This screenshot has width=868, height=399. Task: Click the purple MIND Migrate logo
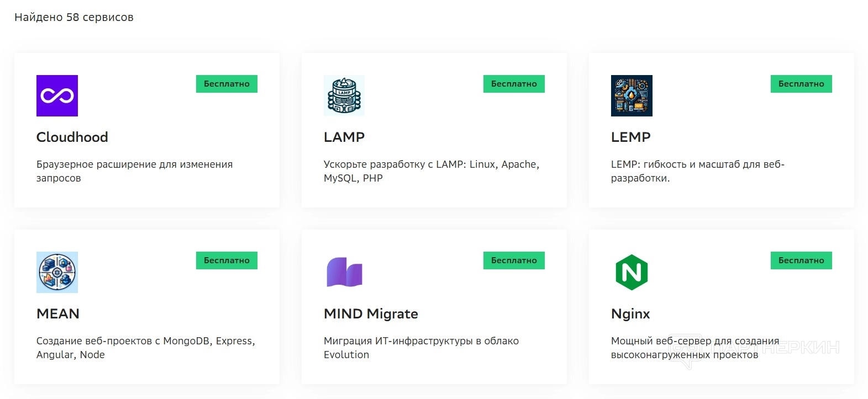click(x=344, y=272)
